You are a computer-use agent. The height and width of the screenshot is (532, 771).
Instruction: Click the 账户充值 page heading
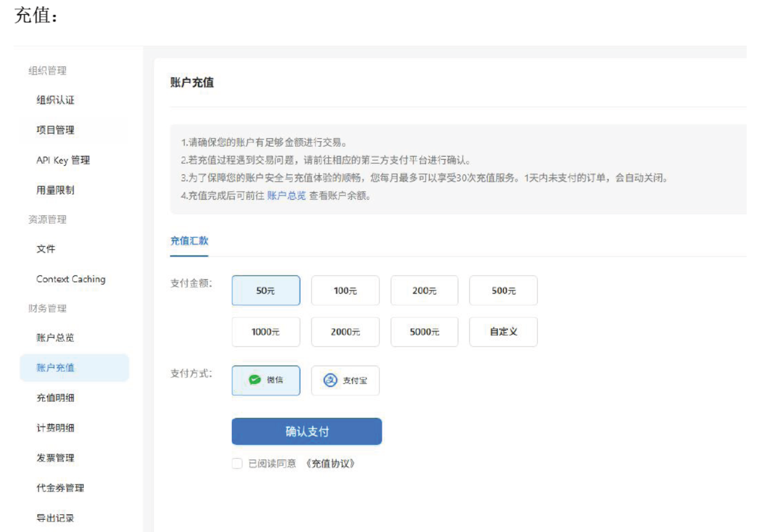192,82
